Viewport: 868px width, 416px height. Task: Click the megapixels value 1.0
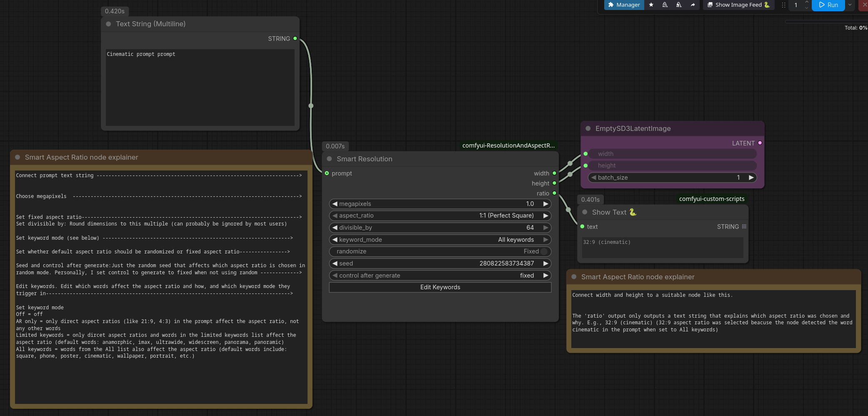(530, 204)
